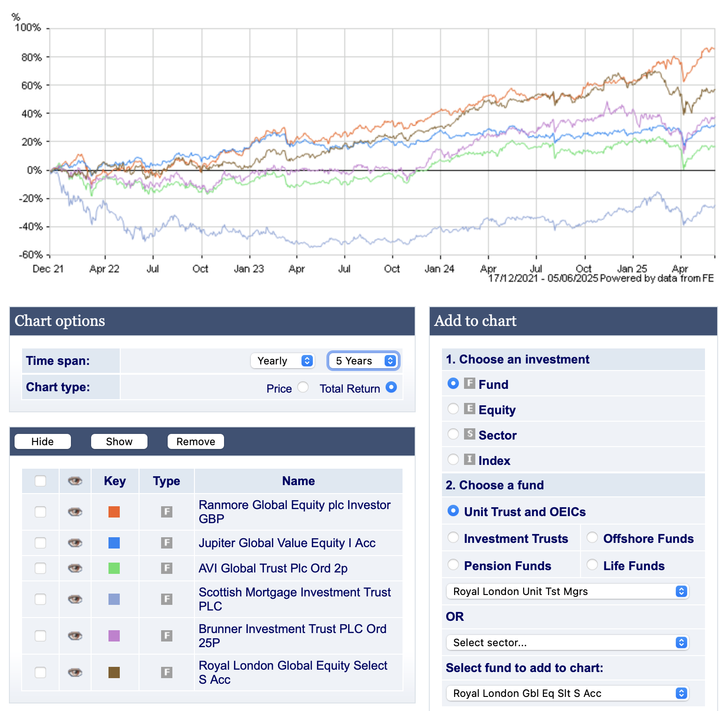Select Pension Funds radio button
Screen dimensions: 728x711
coord(453,564)
